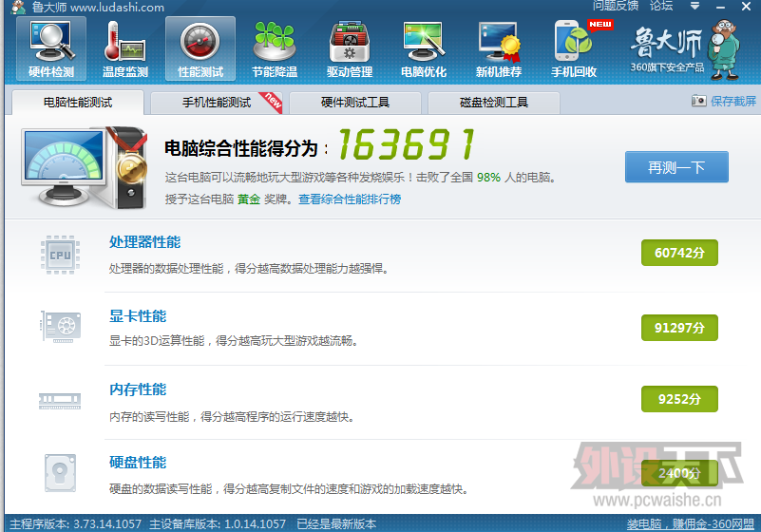Click the hard disk icon
Screen dimensions: 761x532
(60, 473)
